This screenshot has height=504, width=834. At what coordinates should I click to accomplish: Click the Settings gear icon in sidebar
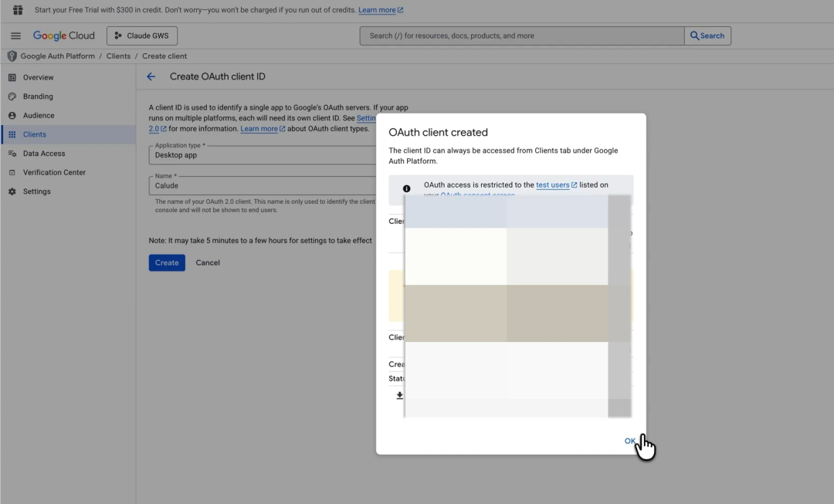[x=12, y=191]
